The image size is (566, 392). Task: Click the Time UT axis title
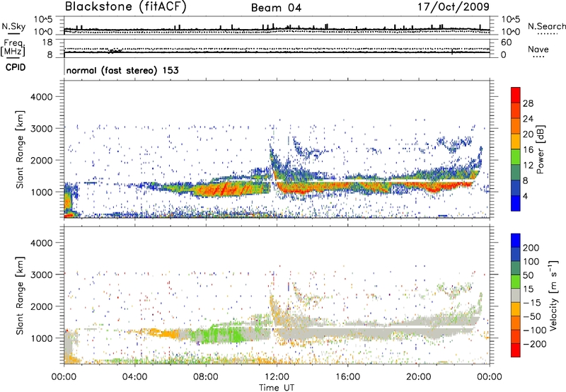click(277, 388)
